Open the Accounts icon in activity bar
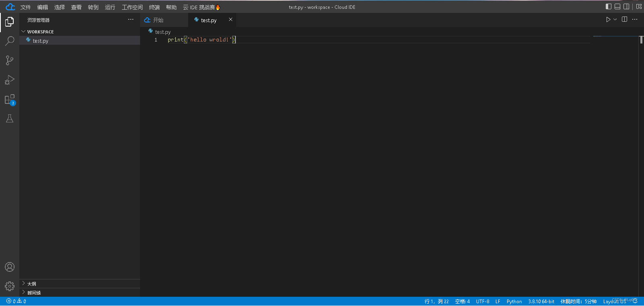Image resolution: width=644 pixels, height=306 pixels. tap(10, 267)
